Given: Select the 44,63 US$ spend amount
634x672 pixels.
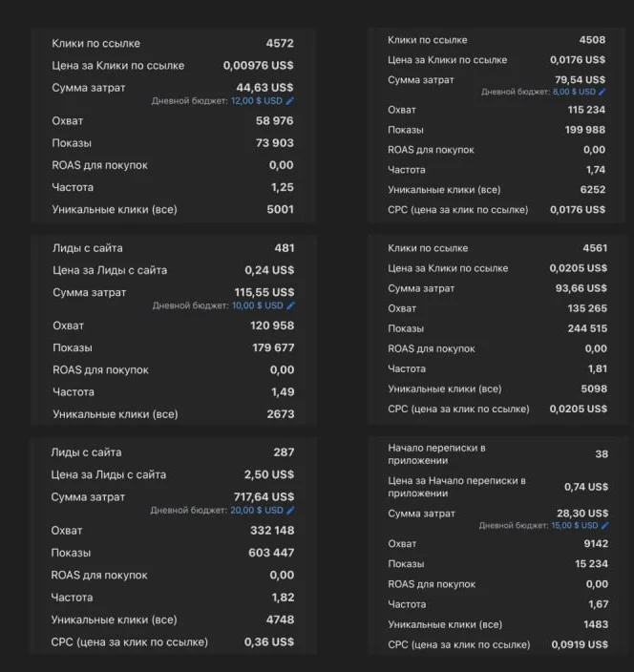Looking at the screenshot, I should coord(264,88).
